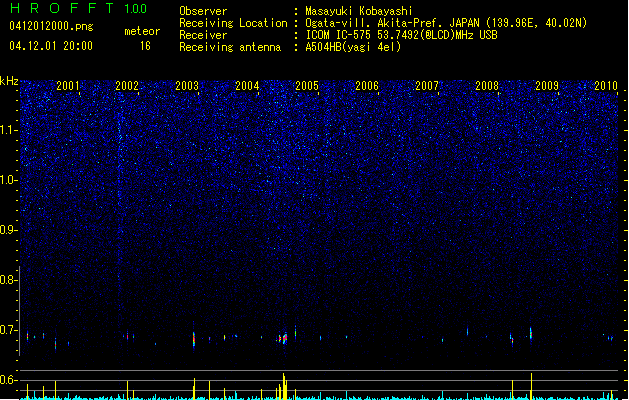629x400 pixels.
Task: Click the 1.1 frequency axis label
Action: pyautogui.click(x=8, y=130)
